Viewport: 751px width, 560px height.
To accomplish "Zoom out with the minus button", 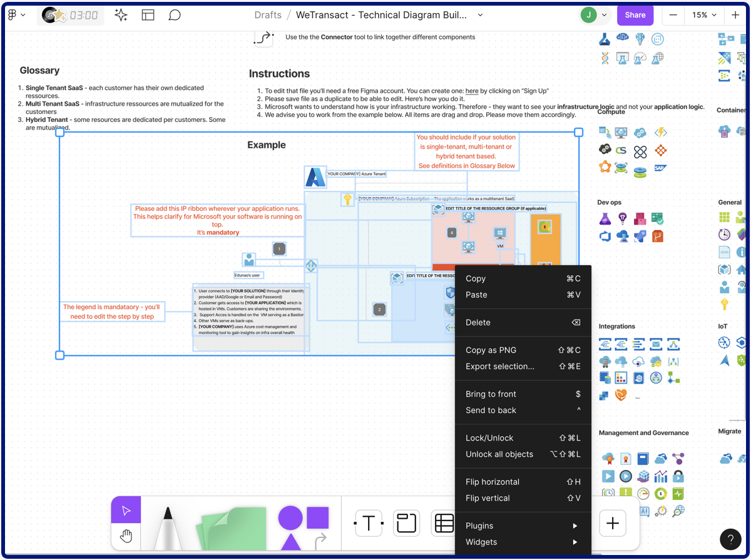I will click(673, 15).
